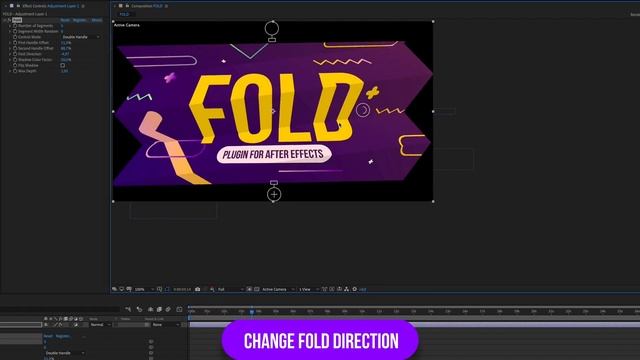Screen dimensions: 640x360
Task: Select the Effect Controls Adjustment Layer 1 tab
Action: coord(51,6)
